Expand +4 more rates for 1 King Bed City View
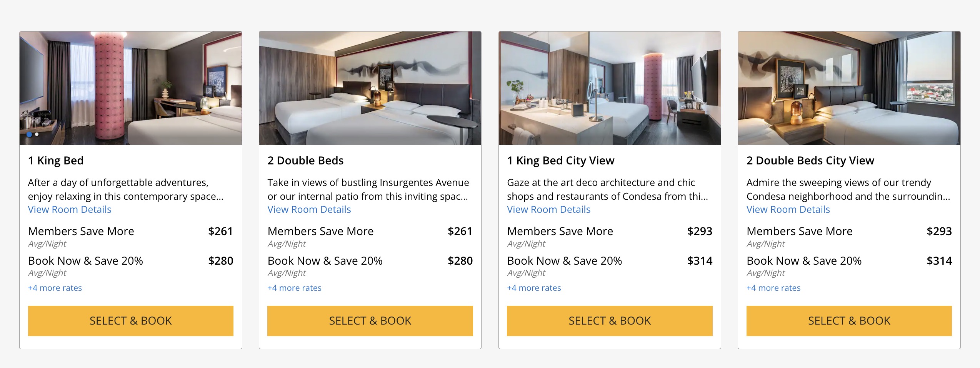 click(534, 288)
